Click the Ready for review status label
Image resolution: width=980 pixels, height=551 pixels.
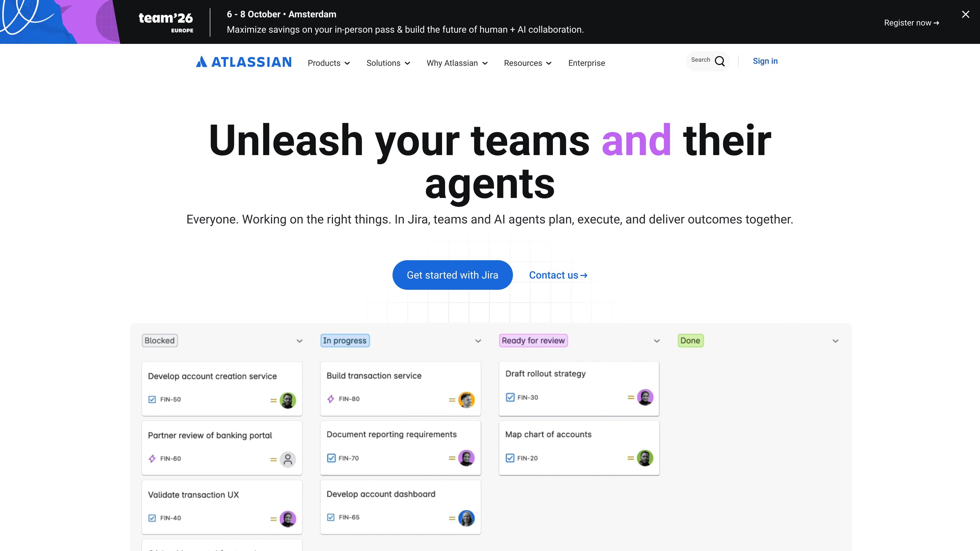533,341
